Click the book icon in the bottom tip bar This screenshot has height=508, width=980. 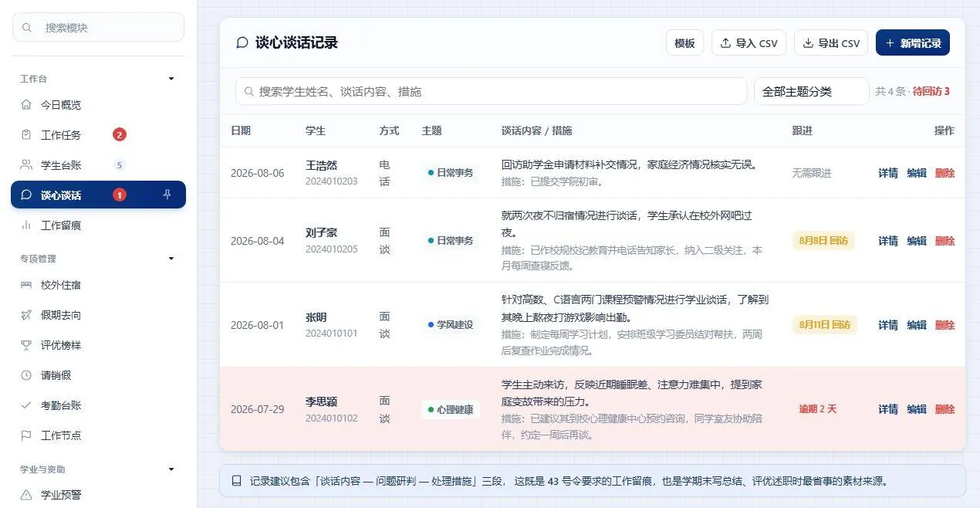click(x=237, y=480)
